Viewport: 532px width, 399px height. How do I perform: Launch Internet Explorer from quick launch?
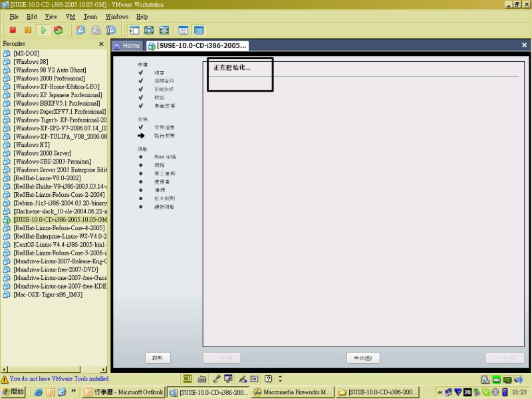coord(39,392)
